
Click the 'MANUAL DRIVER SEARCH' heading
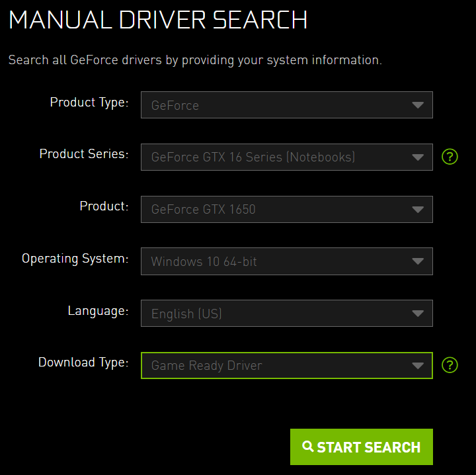[x=158, y=20]
